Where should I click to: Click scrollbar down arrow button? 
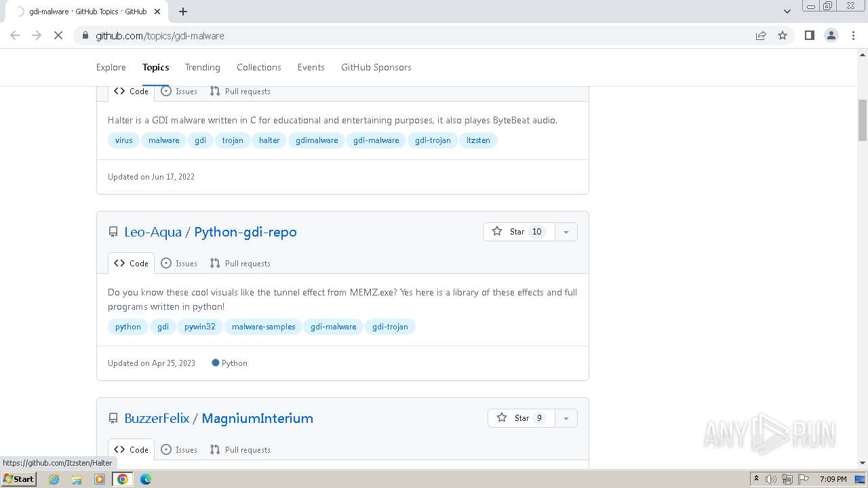click(x=863, y=463)
